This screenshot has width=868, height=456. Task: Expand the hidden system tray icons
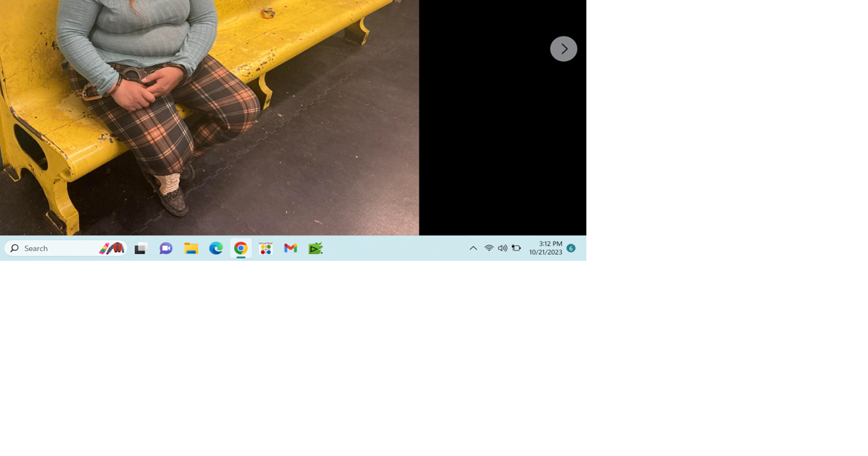[473, 248]
